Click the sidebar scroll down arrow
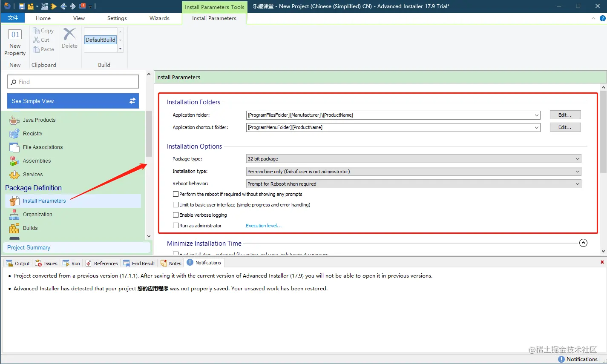Screen dimensions: 607x364 click(x=149, y=236)
